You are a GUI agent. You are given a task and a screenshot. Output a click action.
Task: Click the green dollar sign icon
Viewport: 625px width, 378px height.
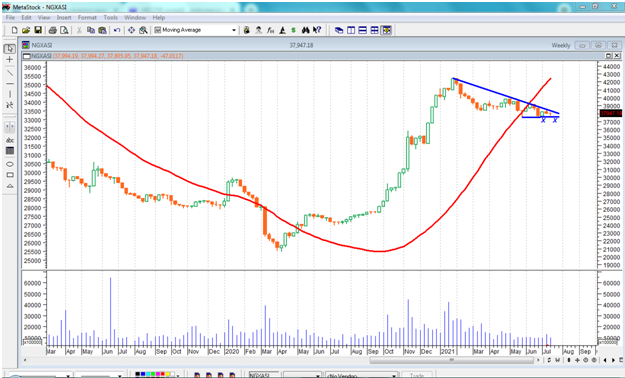[294, 30]
